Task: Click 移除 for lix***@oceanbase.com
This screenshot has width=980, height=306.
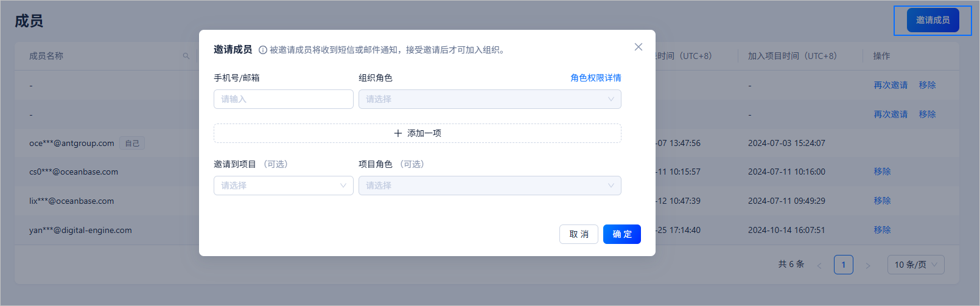Action: click(882, 201)
